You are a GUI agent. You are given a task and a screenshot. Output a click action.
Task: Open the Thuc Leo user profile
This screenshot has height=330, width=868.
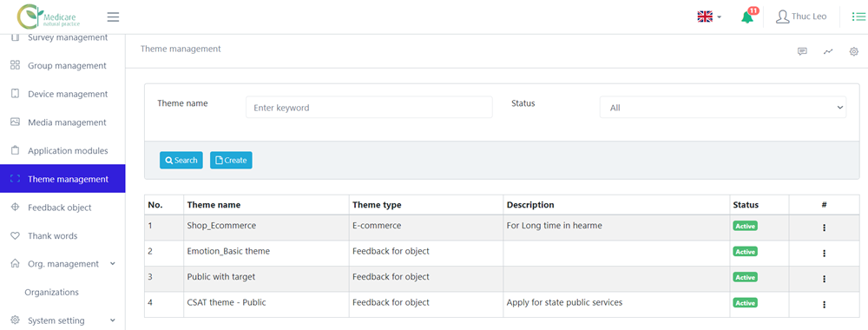coord(801,16)
